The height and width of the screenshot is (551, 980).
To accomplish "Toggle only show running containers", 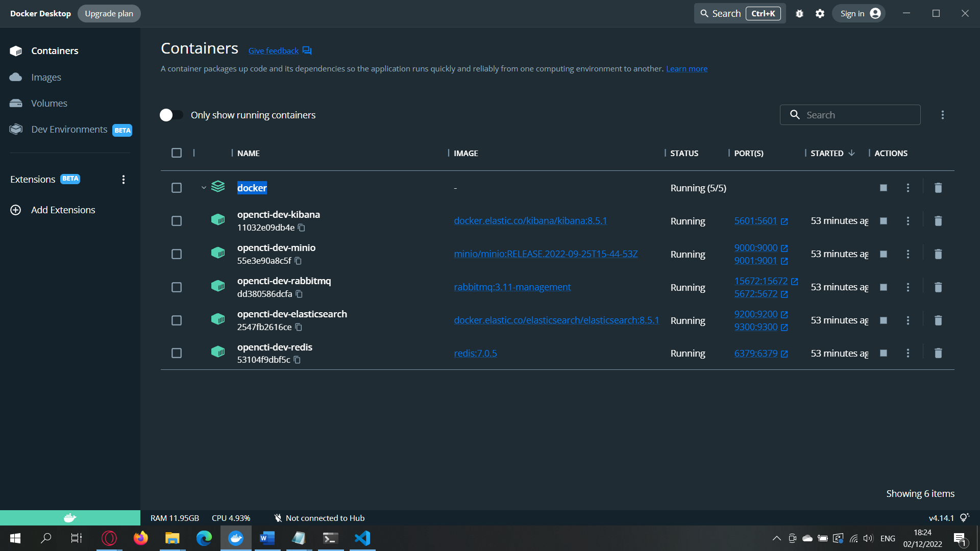I will click(x=171, y=115).
